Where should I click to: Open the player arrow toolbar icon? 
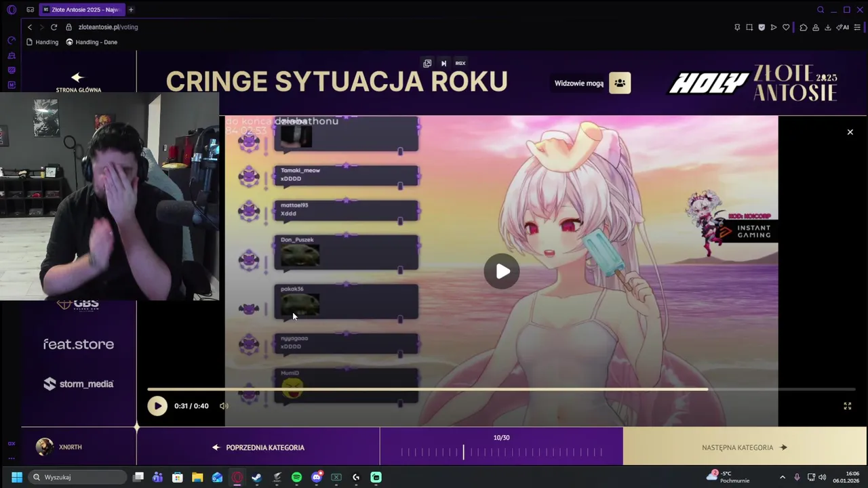pyautogui.click(x=774, y=27)
